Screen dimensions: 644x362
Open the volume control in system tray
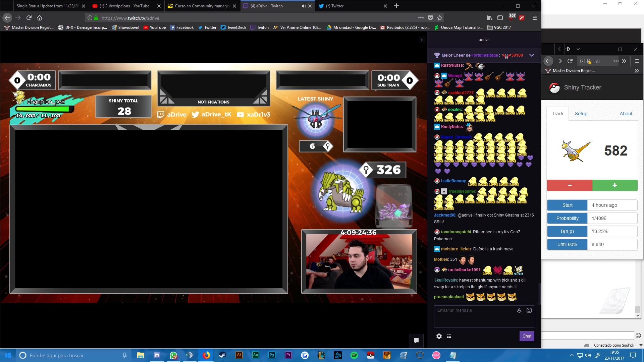(588, 355)
